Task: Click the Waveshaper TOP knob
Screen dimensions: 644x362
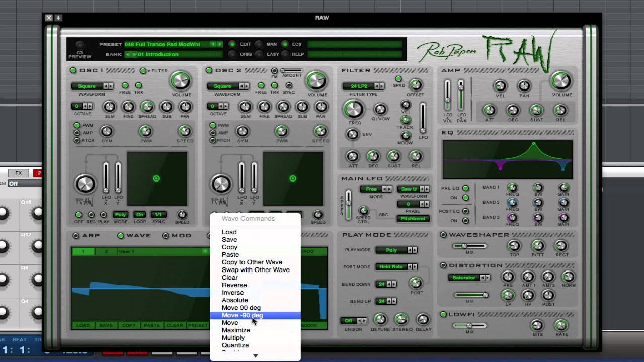Action: [x=514, y=246]
